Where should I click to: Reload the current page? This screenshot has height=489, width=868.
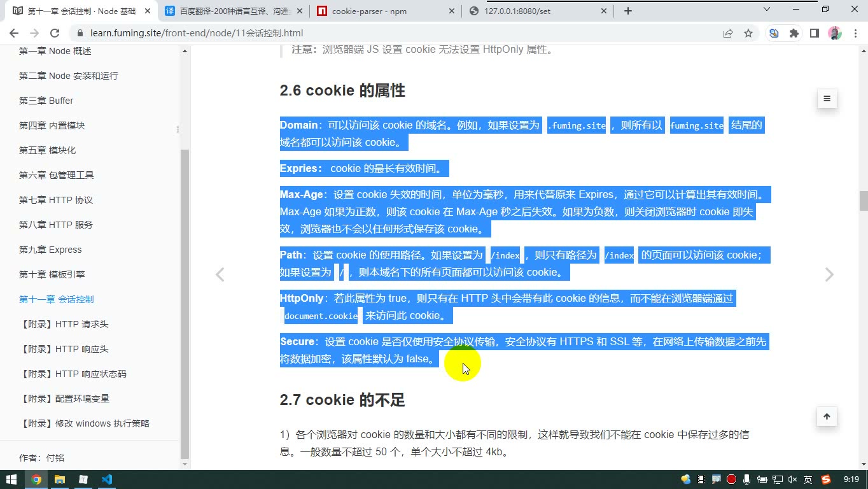coord(55,33)
